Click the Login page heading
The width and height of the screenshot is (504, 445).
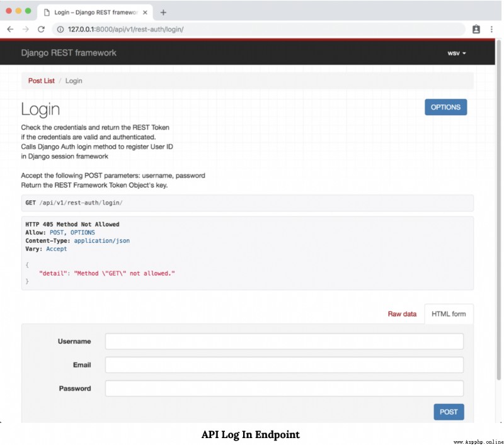(40, 110)
